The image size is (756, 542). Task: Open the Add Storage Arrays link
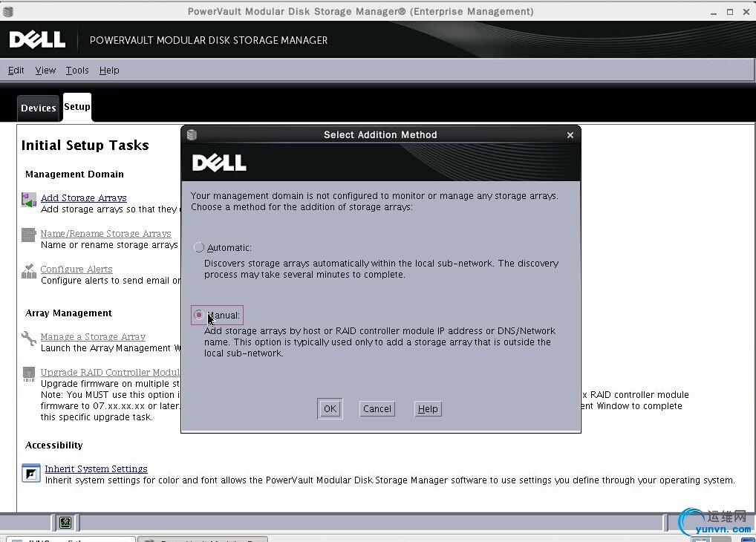point(84,197)
